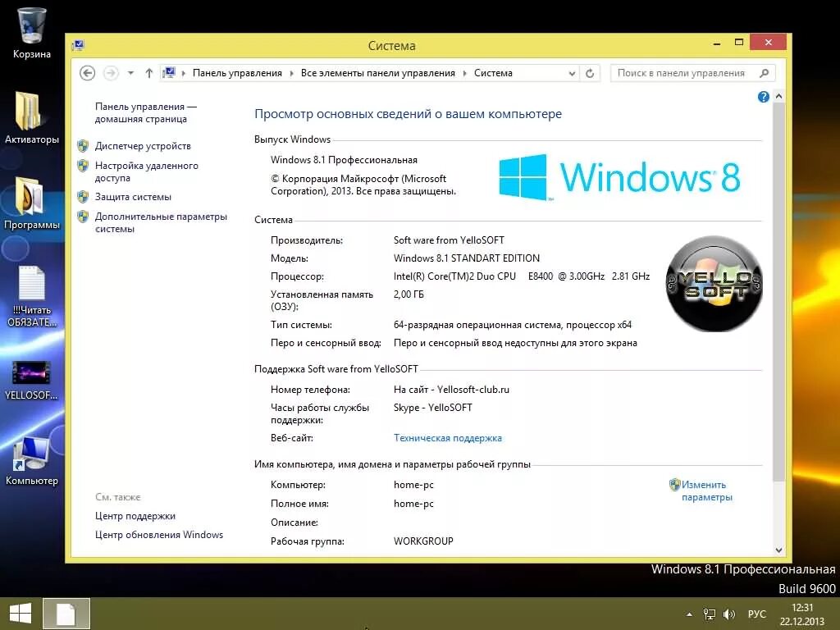840x630 pixels.
Task: Click the YelloSoft OEM logo
Action: (x=714, y=283)
